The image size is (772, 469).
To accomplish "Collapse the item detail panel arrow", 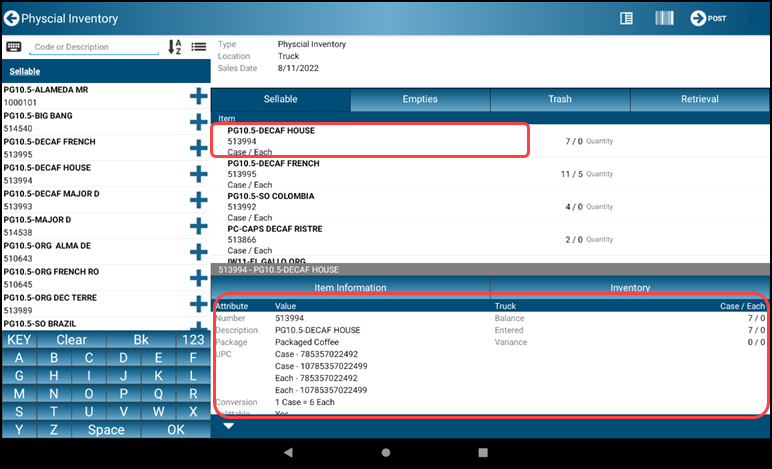I will [x=228, y=426].
